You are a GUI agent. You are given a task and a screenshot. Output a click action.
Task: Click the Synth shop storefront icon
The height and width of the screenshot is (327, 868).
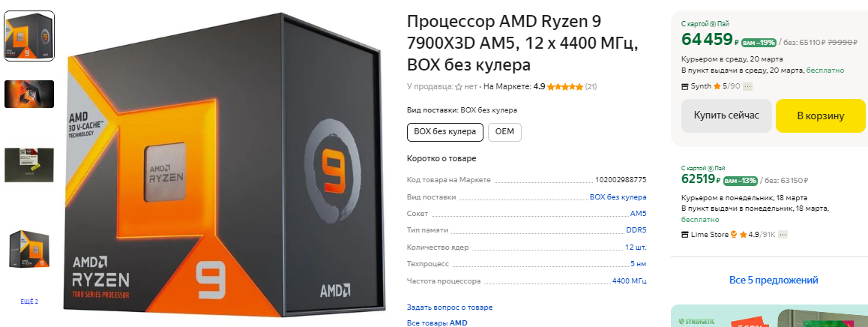coord(685,86)
